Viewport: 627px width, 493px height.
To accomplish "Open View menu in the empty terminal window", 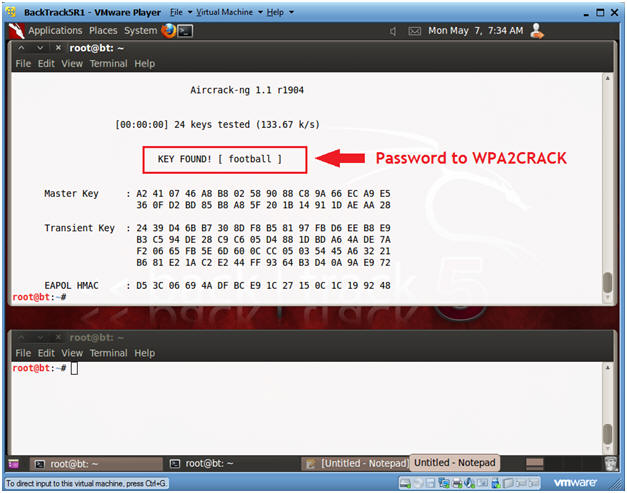I will pos(72,353).
